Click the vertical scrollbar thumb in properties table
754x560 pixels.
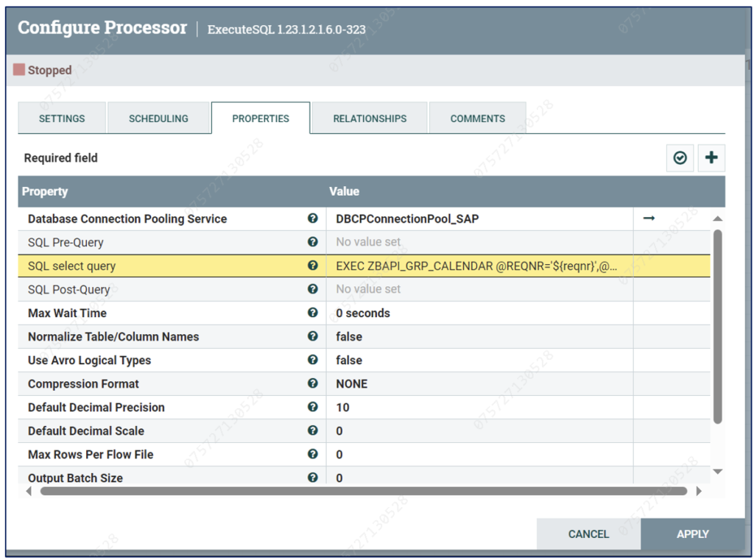click(717, 327)
